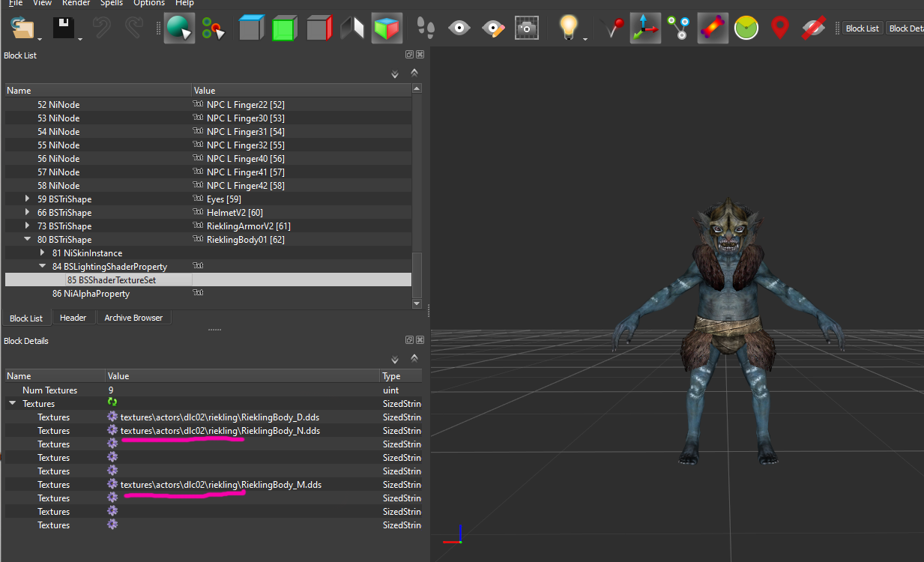The height and width of the screenshot is (562, 924).
Task: Collapse the 84 BSLightingShaderProperty node
Action: click(x=43, y=267)
